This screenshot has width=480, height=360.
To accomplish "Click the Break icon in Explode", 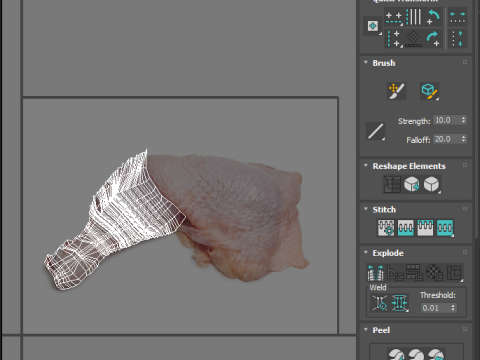I will pos(376,272).
